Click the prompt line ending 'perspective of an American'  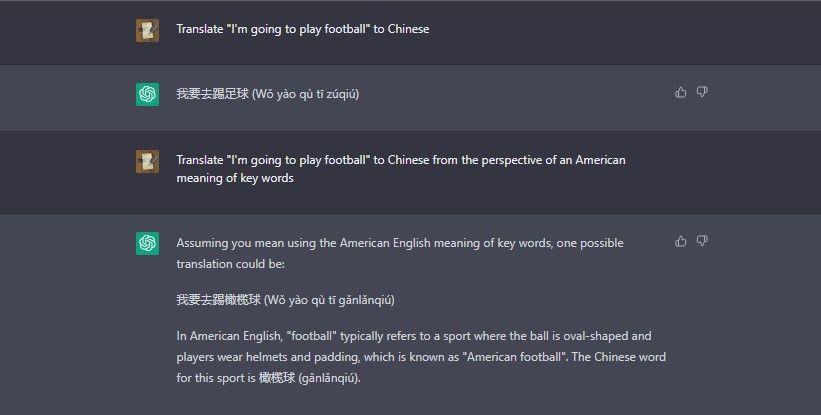400,160
